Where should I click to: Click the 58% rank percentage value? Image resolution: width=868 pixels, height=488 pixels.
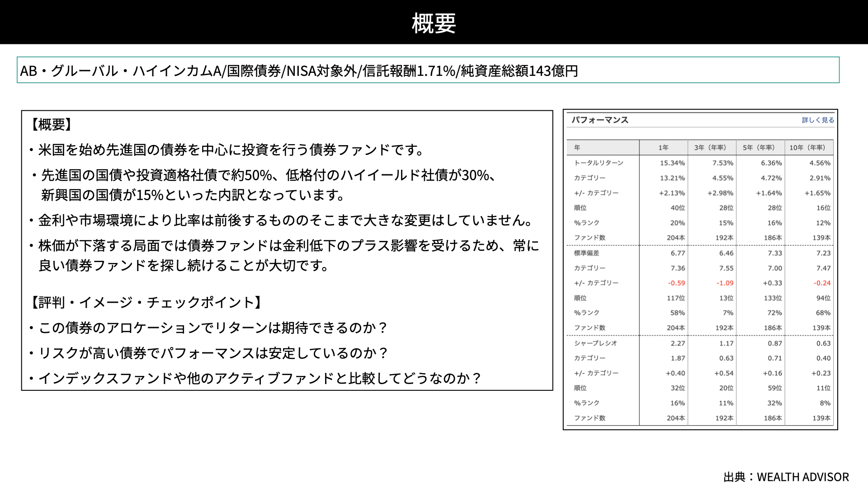(678, 313)
